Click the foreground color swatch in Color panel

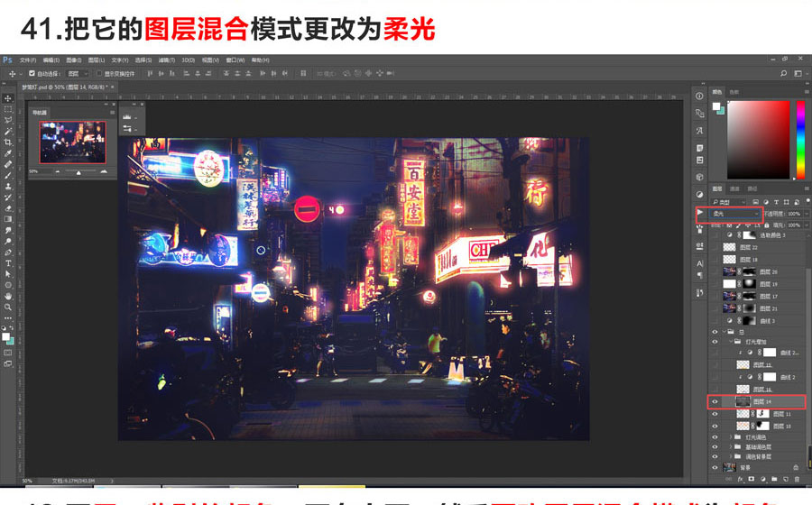coord(715,106)
